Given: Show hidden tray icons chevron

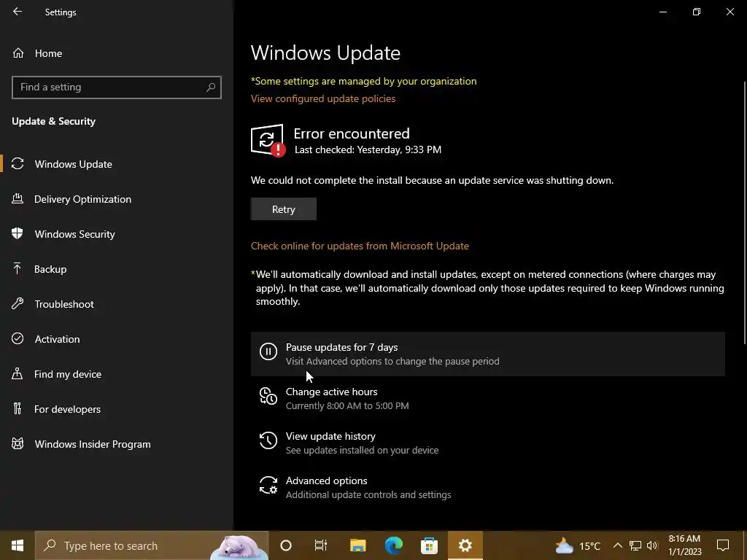Looking at the screenshot, I should (617, 545).
